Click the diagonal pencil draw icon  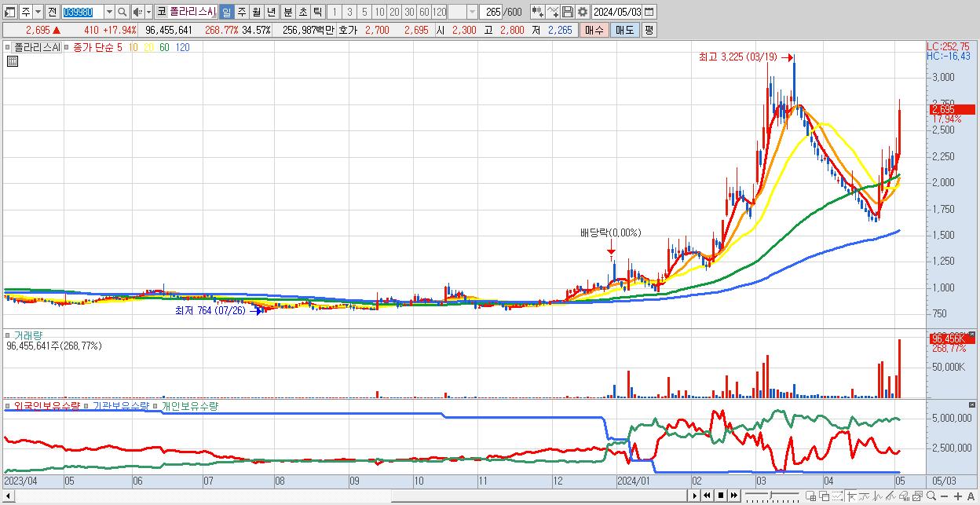[x=891, y=496]
